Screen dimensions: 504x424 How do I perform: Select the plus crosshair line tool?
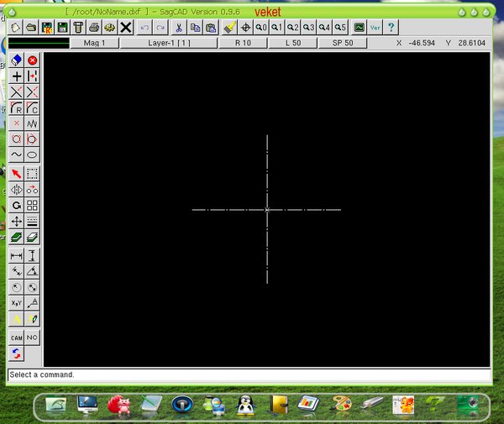[x=17, y=76]
